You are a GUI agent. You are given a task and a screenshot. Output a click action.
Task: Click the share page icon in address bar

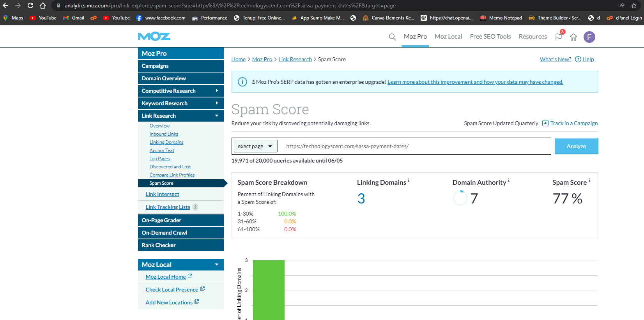621,5
